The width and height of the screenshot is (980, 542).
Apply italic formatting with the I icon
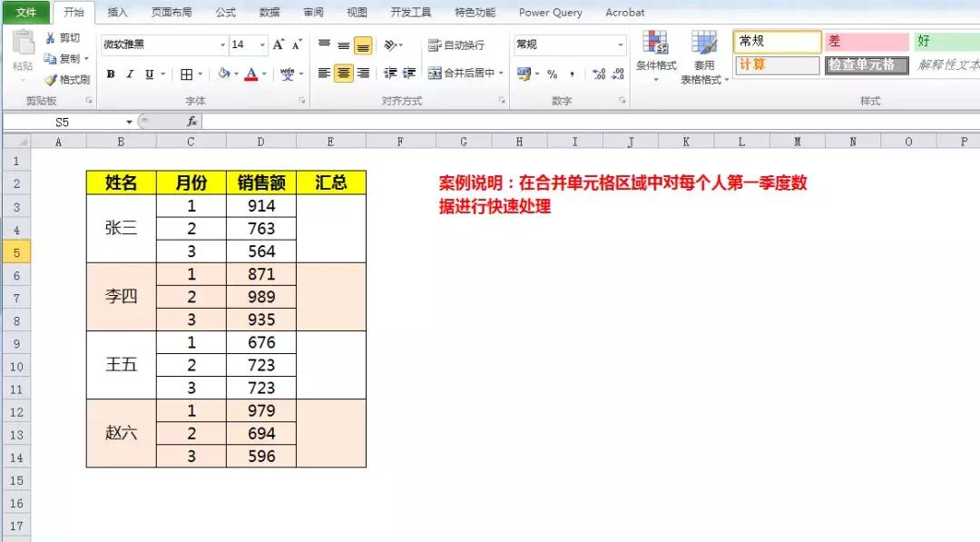[x=130, y=74]
